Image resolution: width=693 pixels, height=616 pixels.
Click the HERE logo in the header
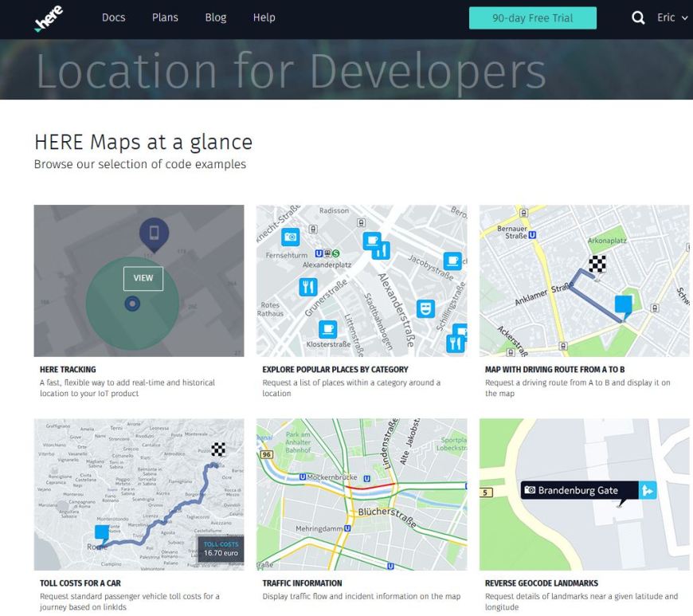pos(49,18)
